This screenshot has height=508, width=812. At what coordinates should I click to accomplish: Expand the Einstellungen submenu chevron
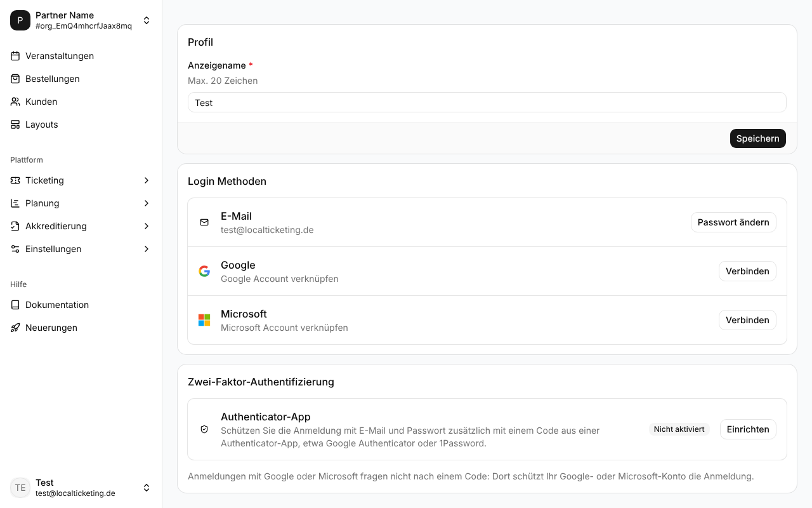pos(147,249)
